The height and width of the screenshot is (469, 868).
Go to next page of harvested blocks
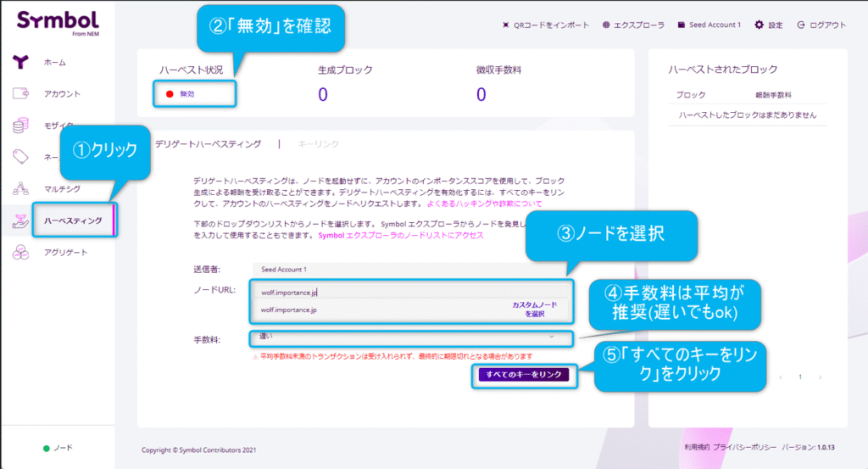coord(820,377)
